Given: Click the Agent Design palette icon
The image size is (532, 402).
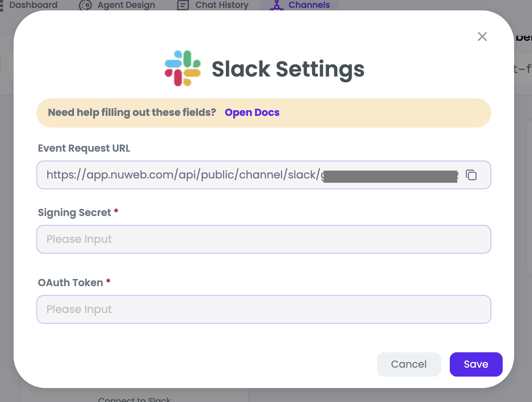Looking at the screenshot, I should coord(85,5).
